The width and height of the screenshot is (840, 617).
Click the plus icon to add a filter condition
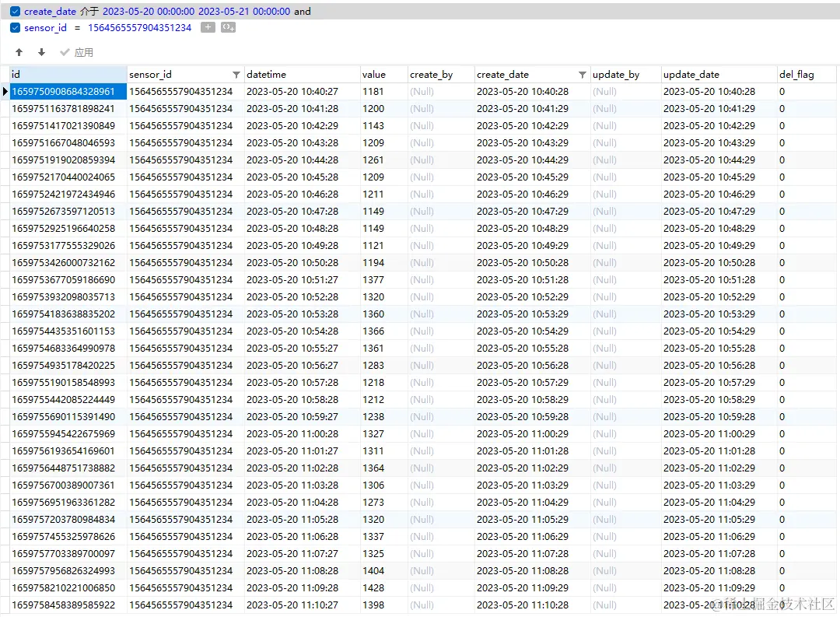(x=208, y=27)
